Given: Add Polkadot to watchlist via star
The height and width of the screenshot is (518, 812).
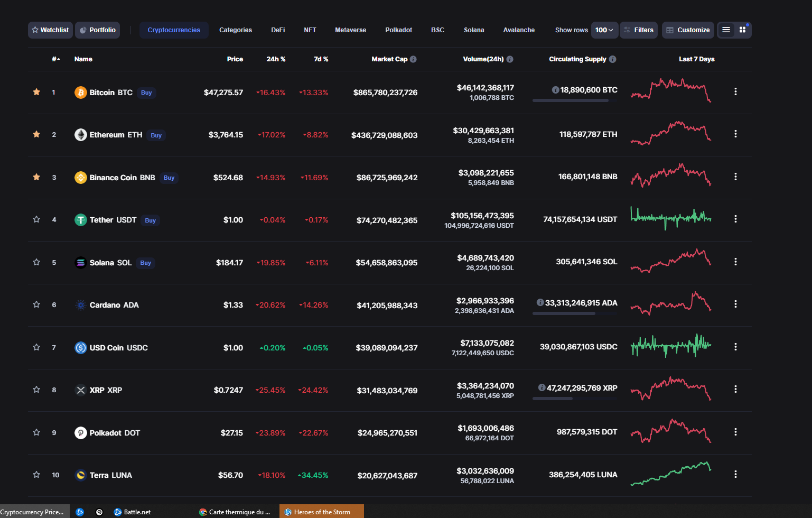Looking at the screenshot, I should coord(36,432).
